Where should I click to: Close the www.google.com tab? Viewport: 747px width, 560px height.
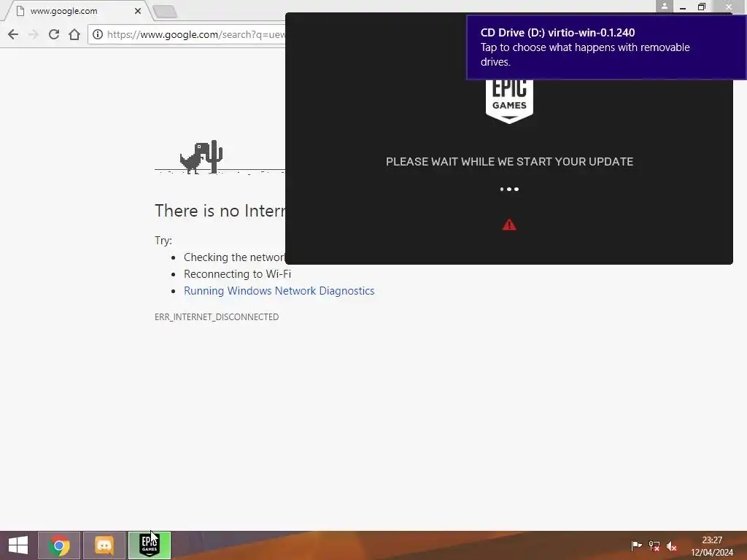[138, 10]
